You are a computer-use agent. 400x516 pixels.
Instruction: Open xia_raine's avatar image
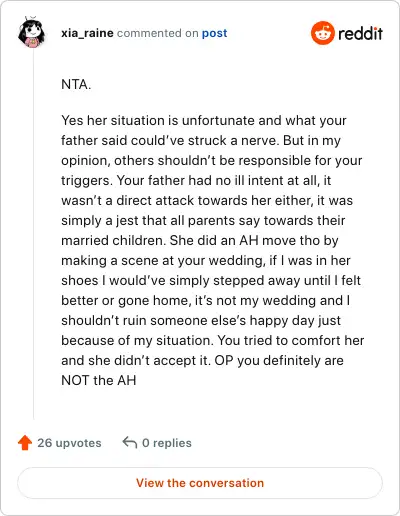(x=31, y=32)
